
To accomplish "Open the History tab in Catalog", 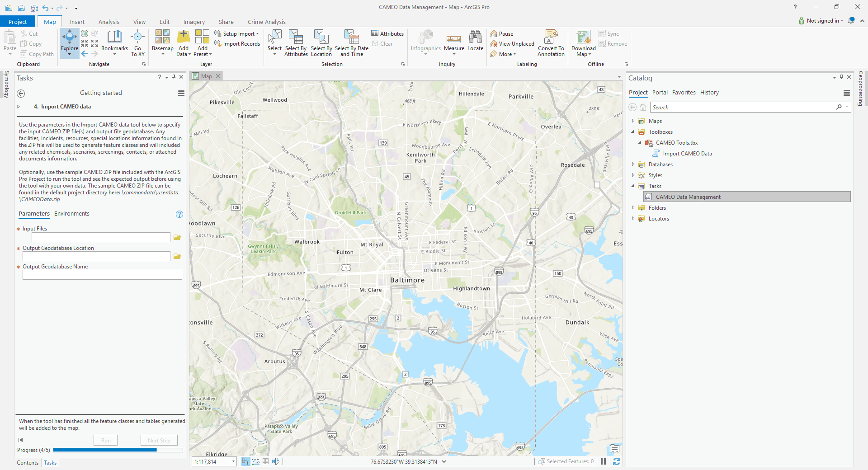I will (709, 93).
